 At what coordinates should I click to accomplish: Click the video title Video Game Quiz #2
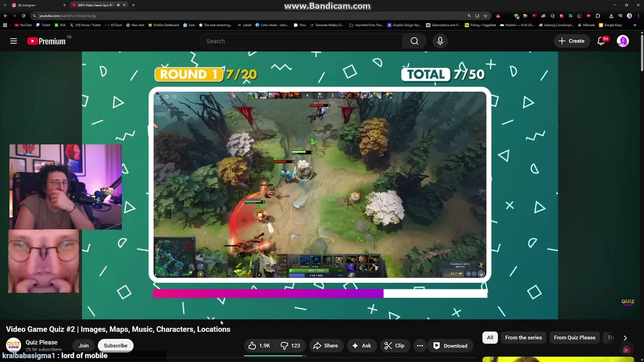point(118,329)
